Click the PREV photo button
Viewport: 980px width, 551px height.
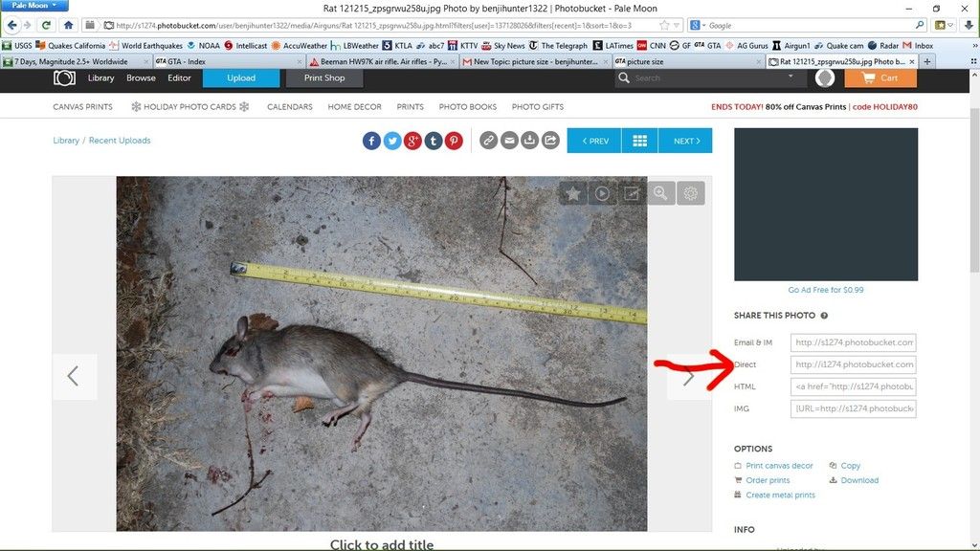click(594, 141)
